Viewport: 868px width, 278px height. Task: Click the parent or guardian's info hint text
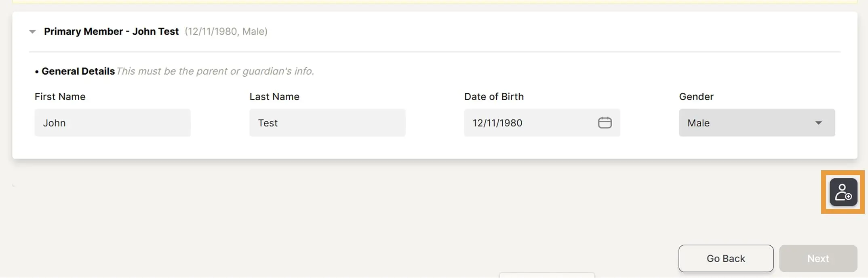pyautogui.click(x=215, y=71)
